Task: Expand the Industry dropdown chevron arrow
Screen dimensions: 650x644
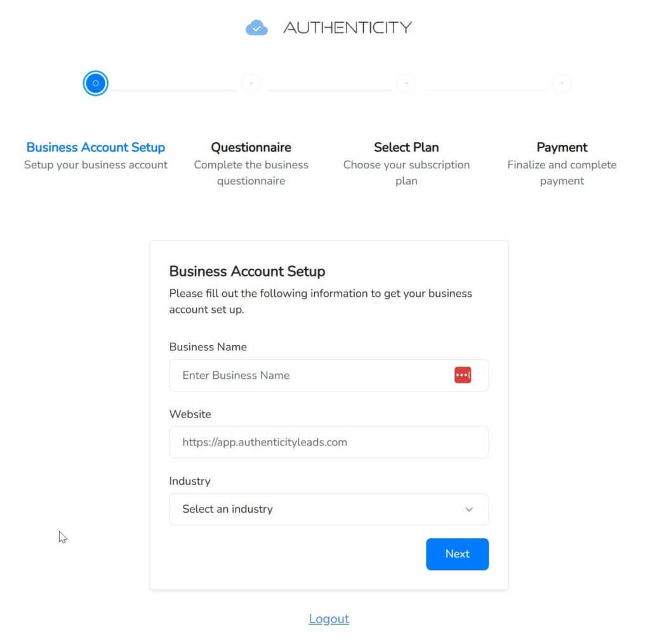Action: pyautogui.click(x=469, y=509)
